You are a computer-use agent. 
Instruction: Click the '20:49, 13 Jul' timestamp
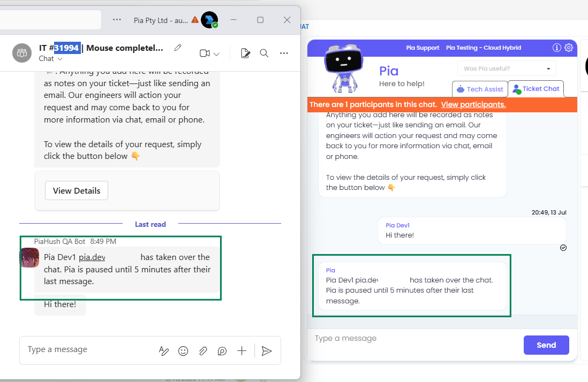point(549,212)
